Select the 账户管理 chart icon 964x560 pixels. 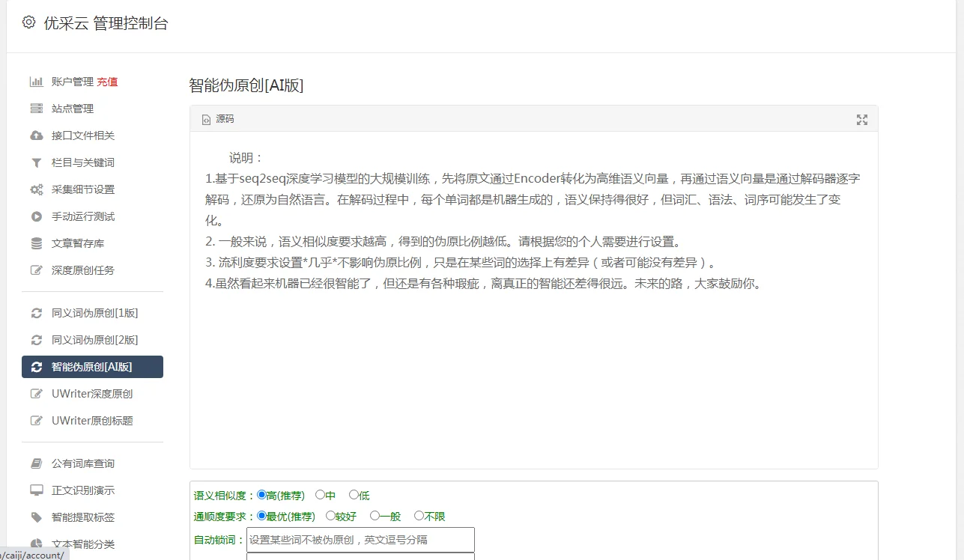36,81
